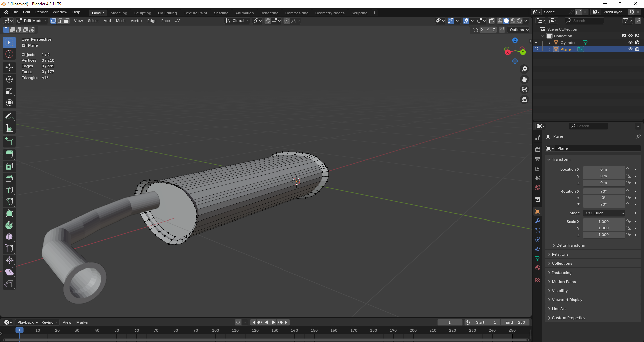Select the Cursor tool in the toolbar
644x342 pixels.
9,54
